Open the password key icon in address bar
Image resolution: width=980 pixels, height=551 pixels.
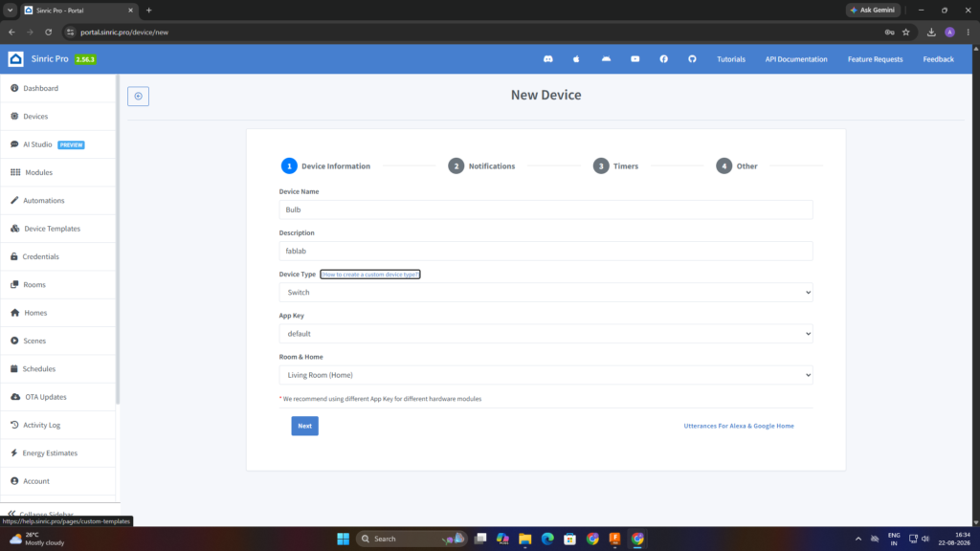tap(889, 32)
